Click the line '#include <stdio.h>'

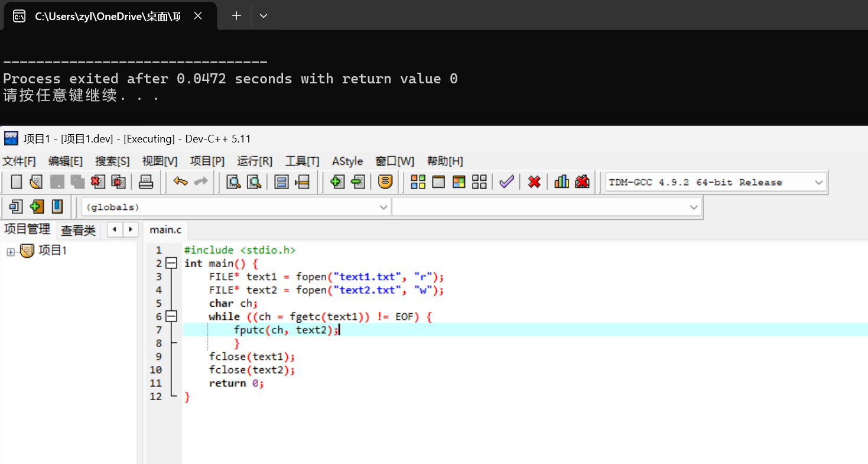[240, 251]
